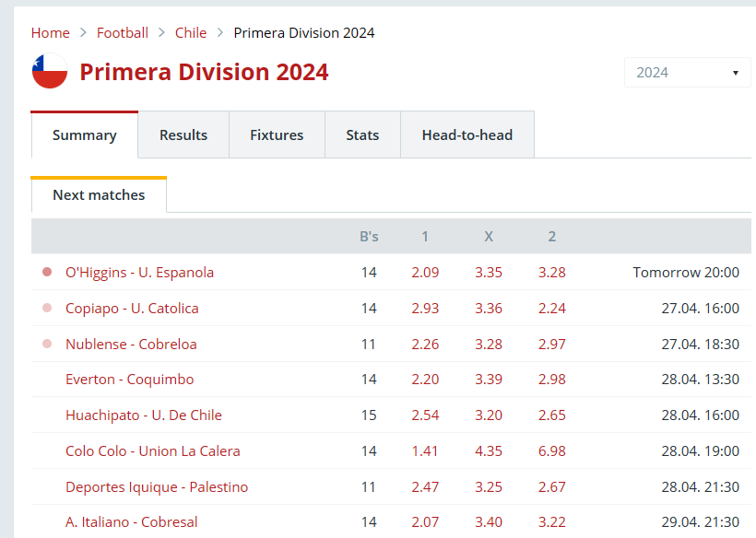This screenshot has width=756, height=538.
Task: Click the 27.04. 18:30 kickoff time
Action: (700, 344)
